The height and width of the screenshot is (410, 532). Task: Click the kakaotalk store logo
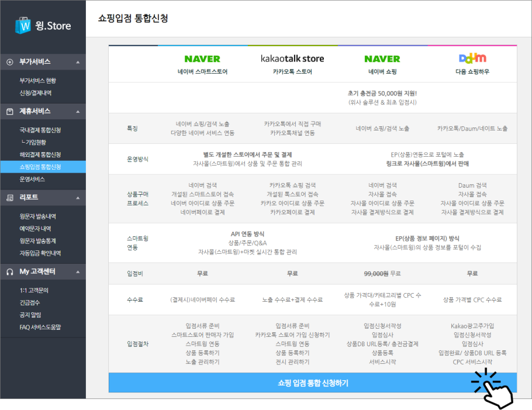(292, 58)
